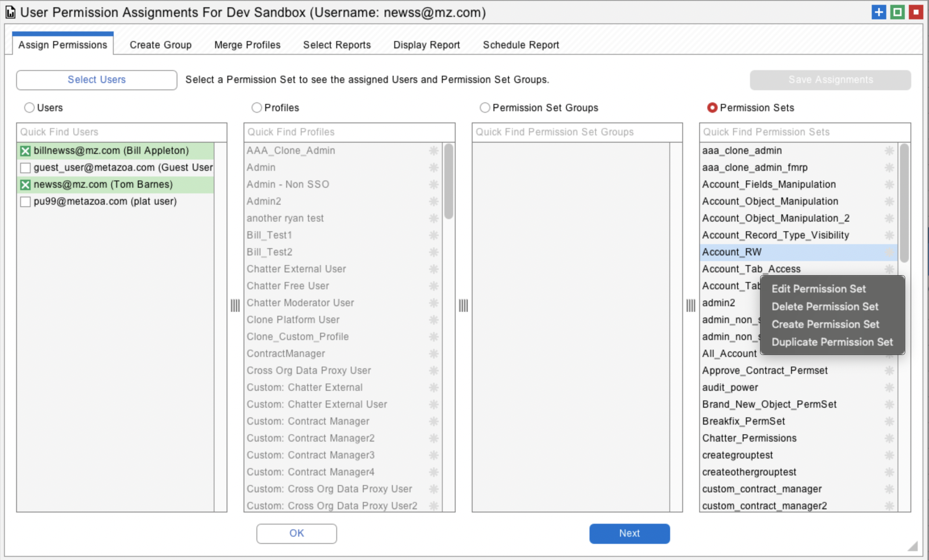Screen dimensions: 929x560
Task: Click the gear icon beside aaa_clone_admin_fmrp
Action: click(889, 168)
